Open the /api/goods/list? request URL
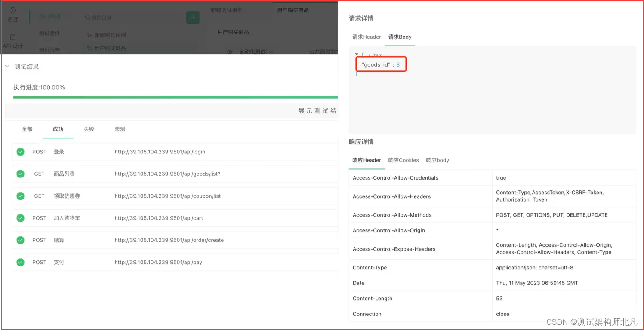This screenshot has width=644, height=330. (x=167, y=174)
